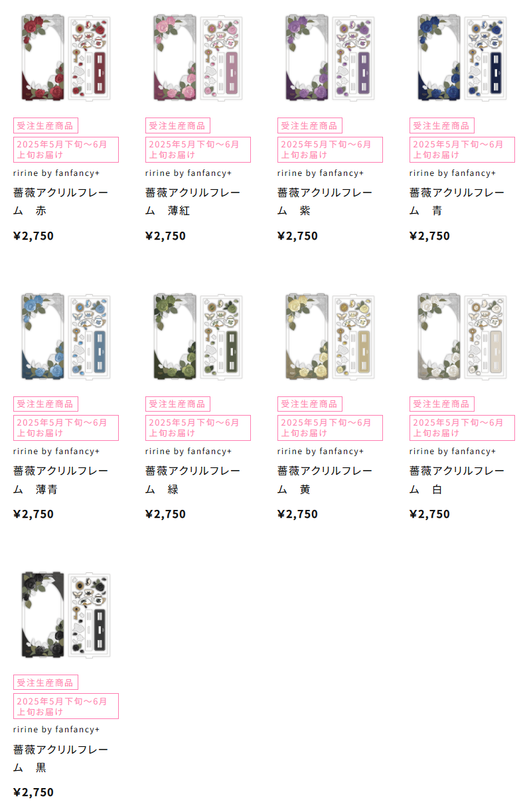Open the red rose acrylic frame image

(66, 58)
